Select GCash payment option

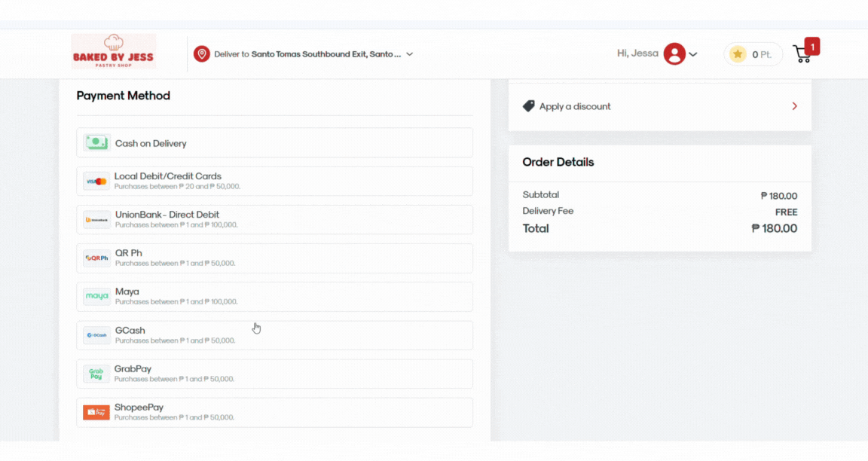click(x=274, y=334)
